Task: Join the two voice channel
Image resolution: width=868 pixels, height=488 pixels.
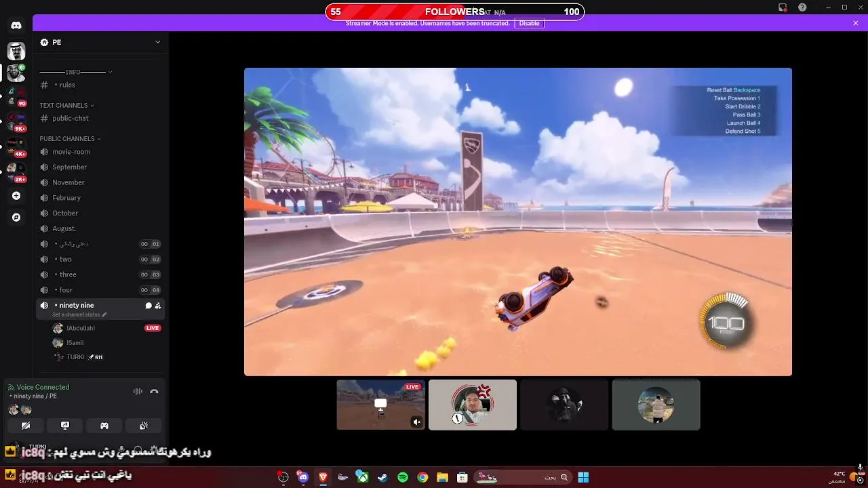Action: 100,259
